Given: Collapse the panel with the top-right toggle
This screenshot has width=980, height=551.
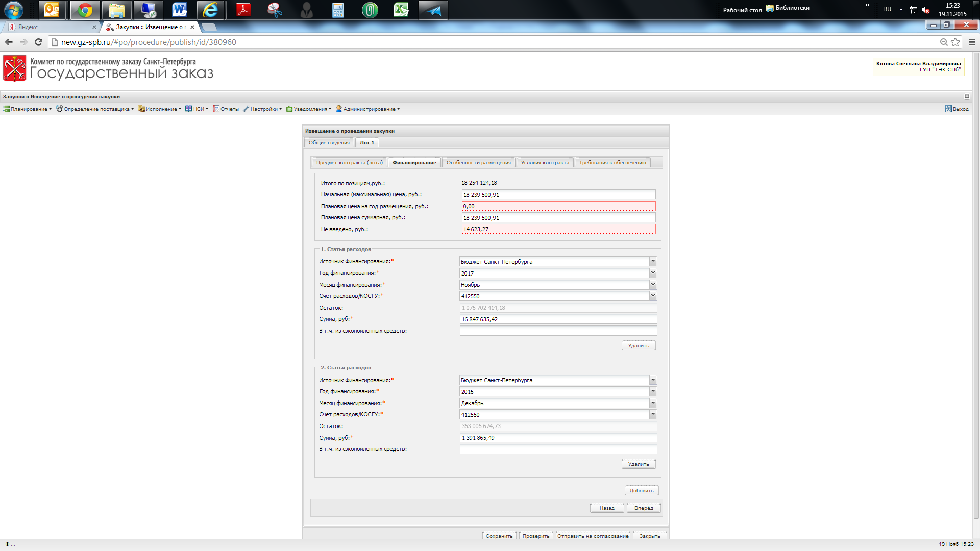Looking at the screenshot, I should [967, 96].
